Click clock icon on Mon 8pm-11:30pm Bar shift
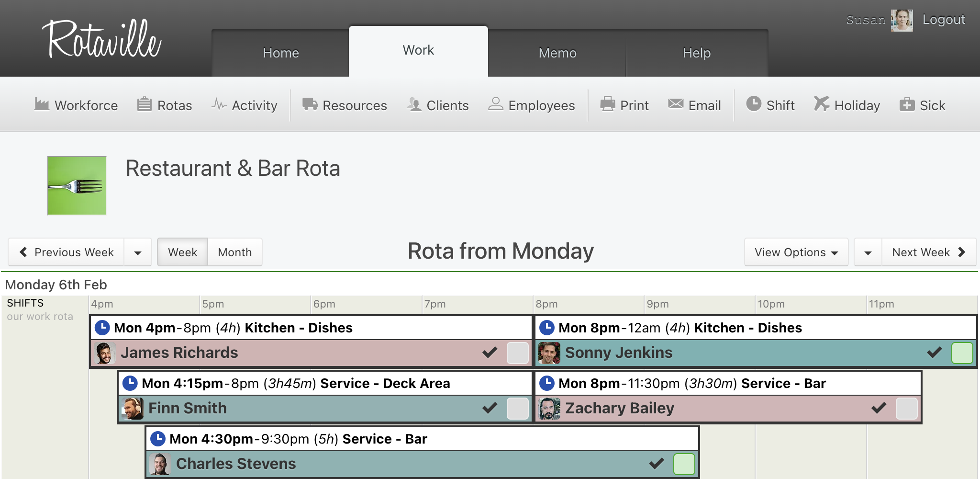 point(546,383)
